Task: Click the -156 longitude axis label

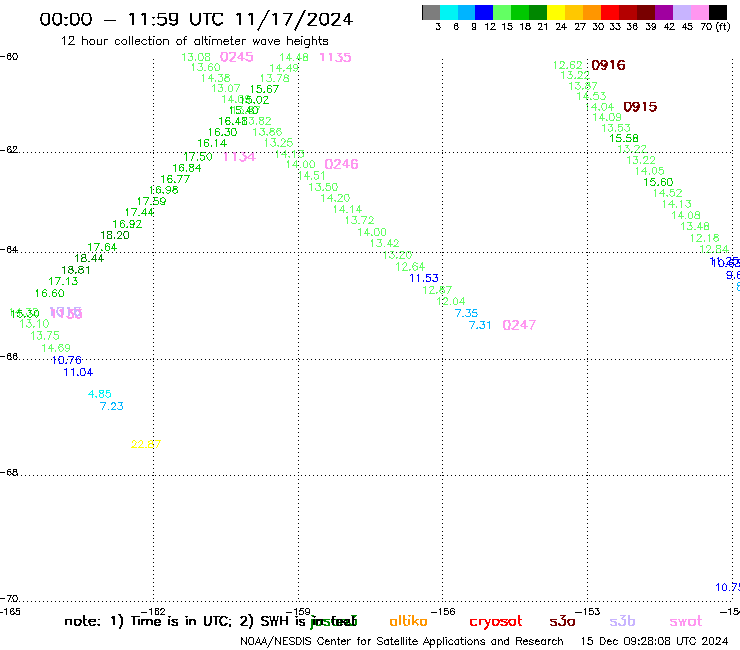Action: coord(442,612)
